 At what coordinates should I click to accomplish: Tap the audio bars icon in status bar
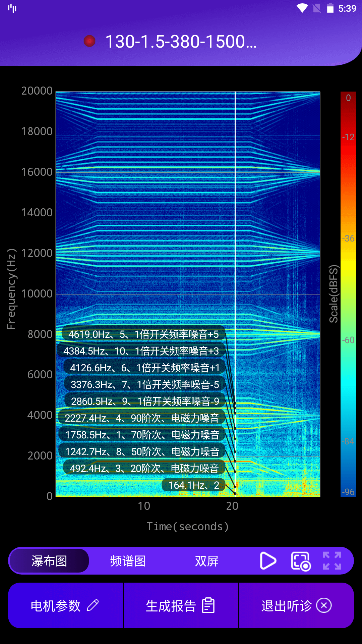(x=12, y=8)
